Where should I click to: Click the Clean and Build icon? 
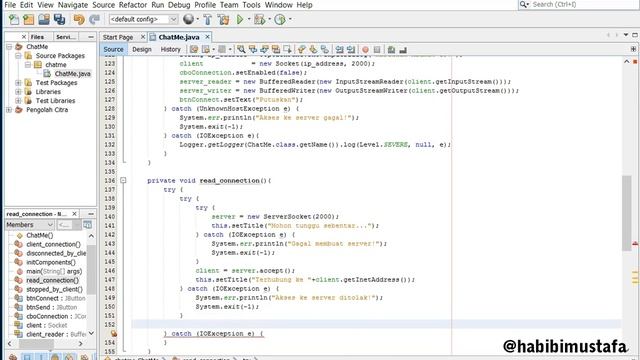tap(223, 19)
